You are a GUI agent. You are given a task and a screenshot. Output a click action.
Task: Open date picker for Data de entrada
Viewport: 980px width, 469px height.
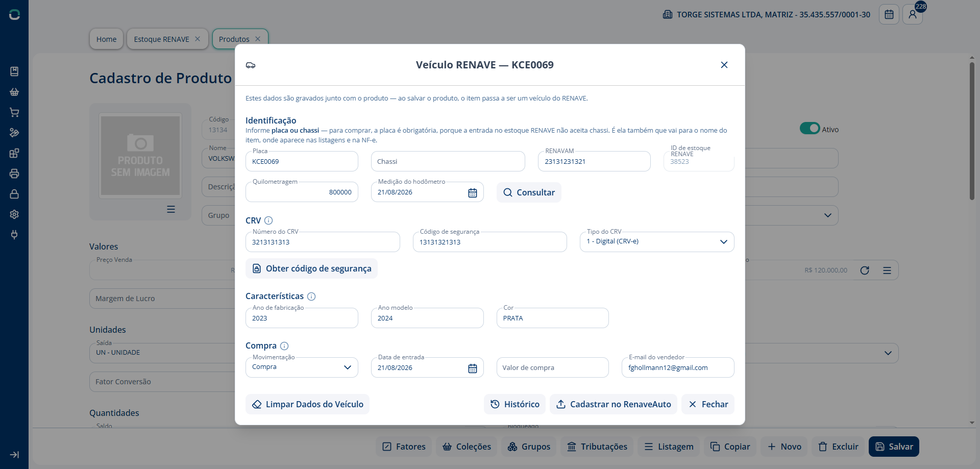[473, 368]
